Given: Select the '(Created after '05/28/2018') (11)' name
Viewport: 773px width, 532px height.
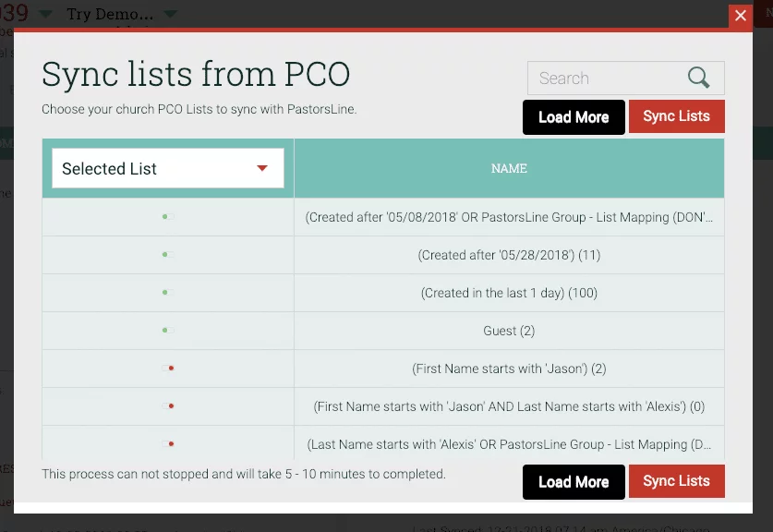Looking at the screenshot, I should click(509, 255).
